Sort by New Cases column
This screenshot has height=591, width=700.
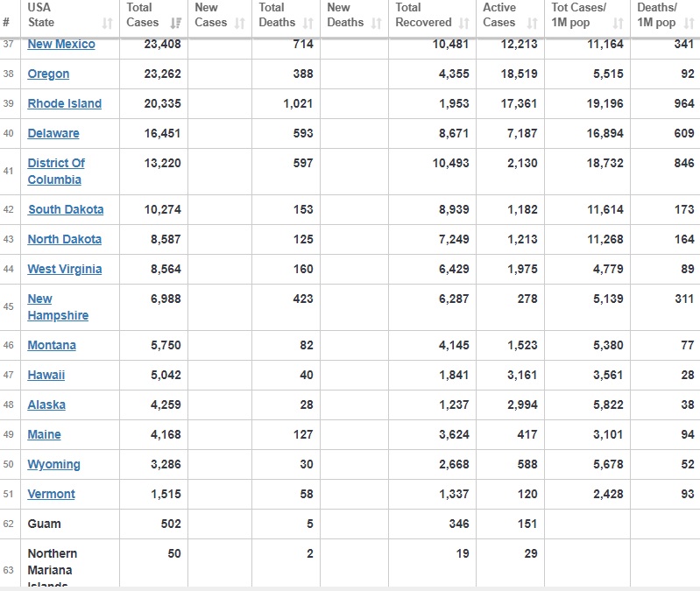click(219, 15)
